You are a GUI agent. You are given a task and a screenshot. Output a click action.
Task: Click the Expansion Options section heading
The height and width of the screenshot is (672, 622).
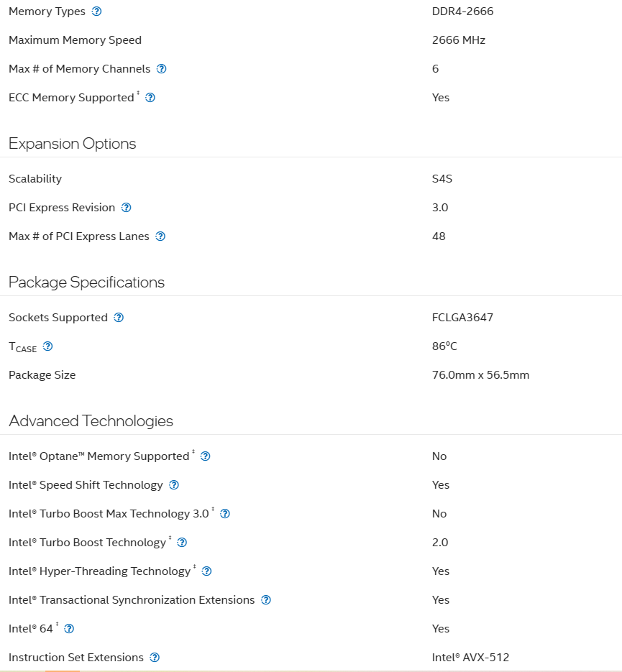tap(73, 144)
